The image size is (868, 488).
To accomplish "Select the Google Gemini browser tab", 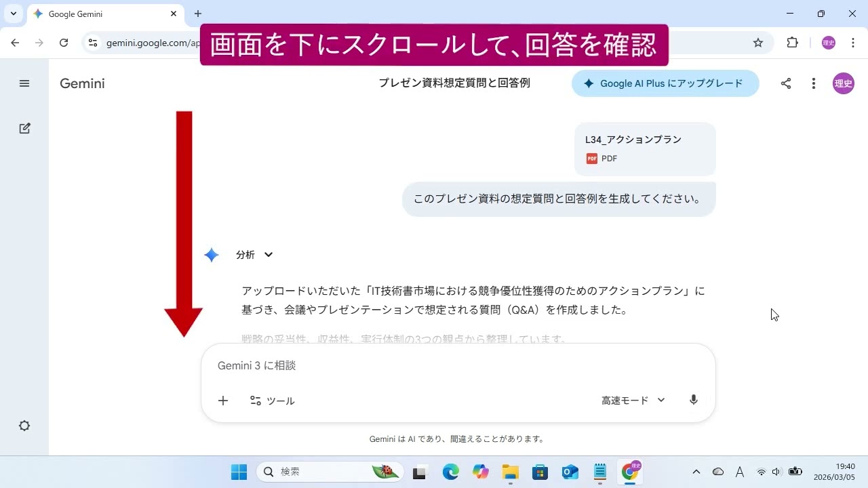I will click(x=105, y=14).
